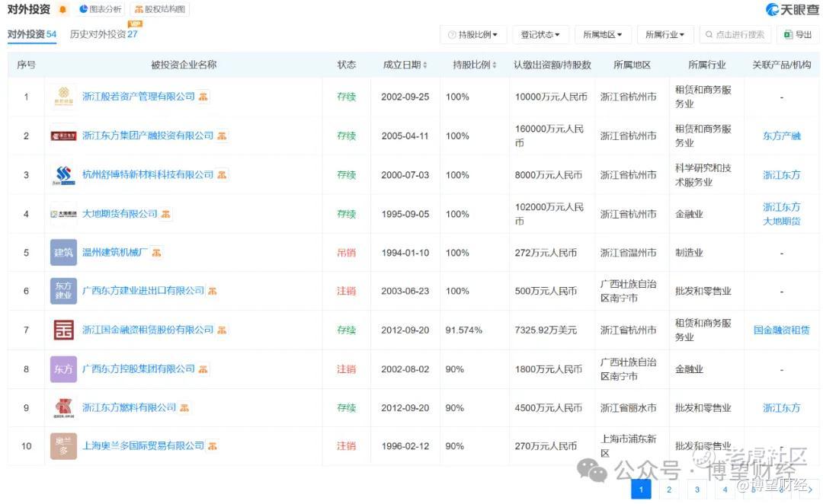Click the 奥兰多 logo tile
Viewport: 823px width, 504px height.
tap(63, 446)
